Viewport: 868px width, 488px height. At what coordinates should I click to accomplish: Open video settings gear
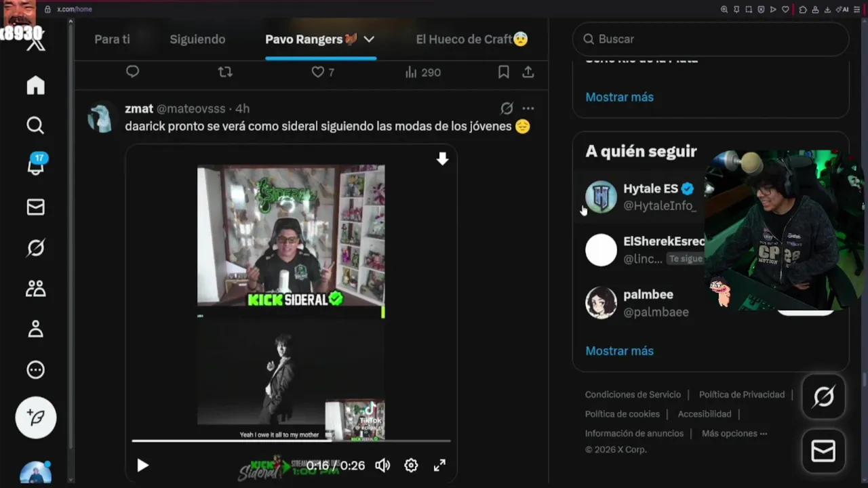click(411, 466)
